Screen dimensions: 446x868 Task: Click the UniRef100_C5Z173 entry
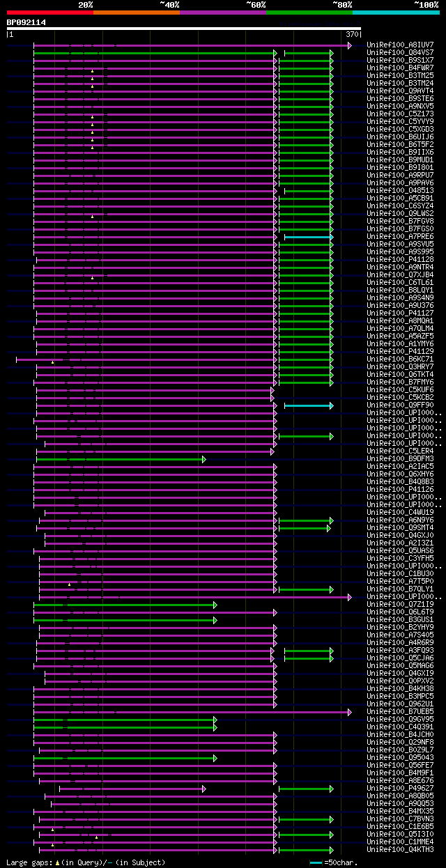tap(400, 114)
